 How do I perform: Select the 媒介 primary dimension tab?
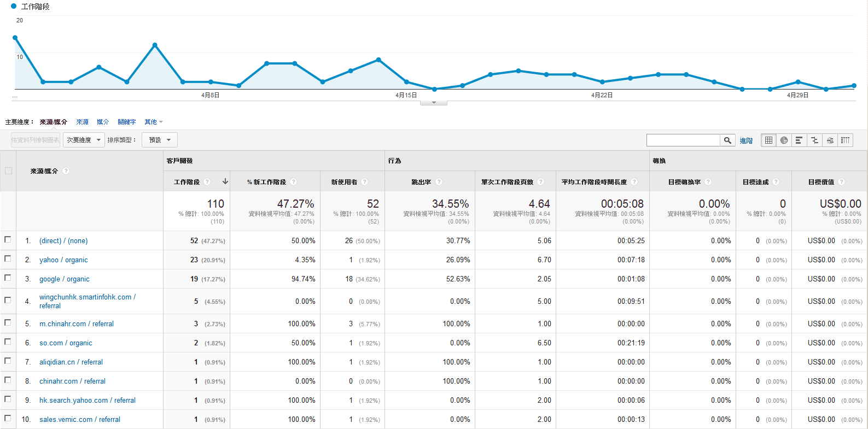(x=103, y=122)
